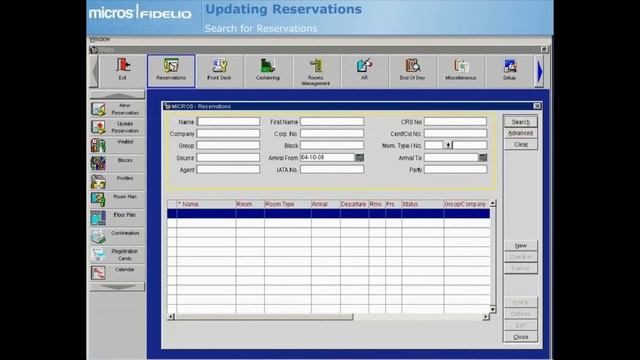Open the Reservations toolbar module
Screen dimensions: 640x360
(x=171, y=71)
